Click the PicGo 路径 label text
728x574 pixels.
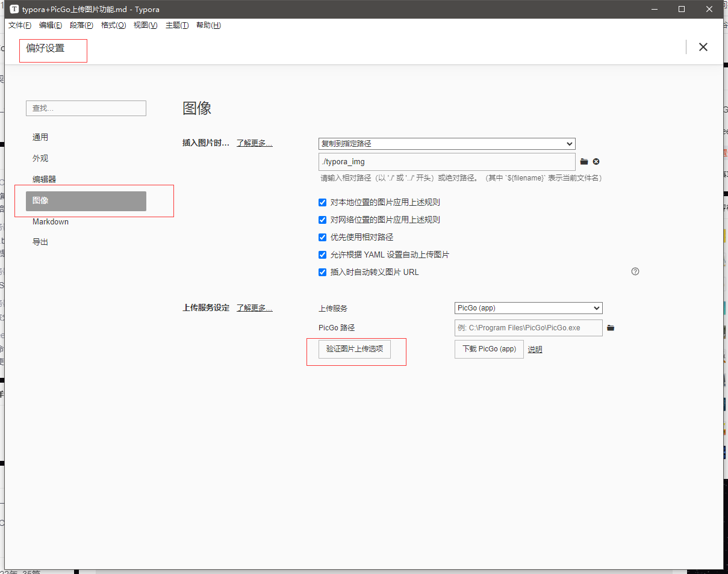337,328
